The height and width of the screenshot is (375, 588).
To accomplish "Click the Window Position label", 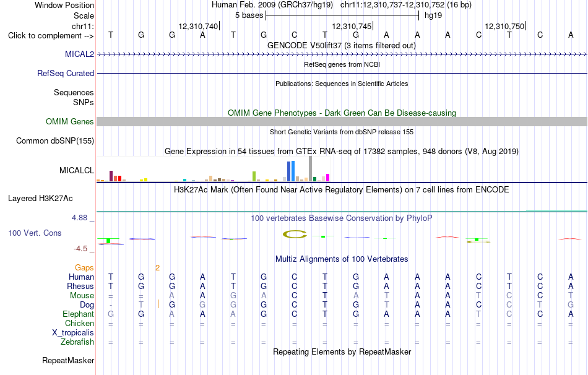I will (64, 5).
